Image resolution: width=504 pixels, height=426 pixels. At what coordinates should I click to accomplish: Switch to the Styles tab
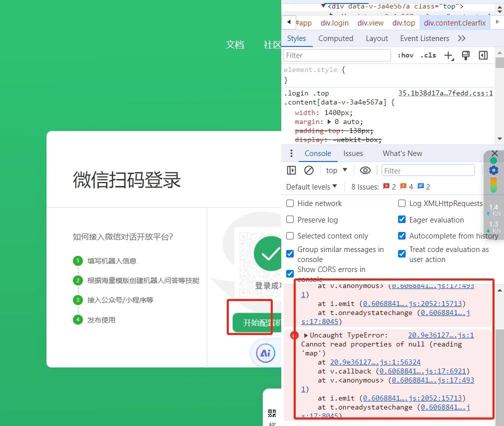296,38
